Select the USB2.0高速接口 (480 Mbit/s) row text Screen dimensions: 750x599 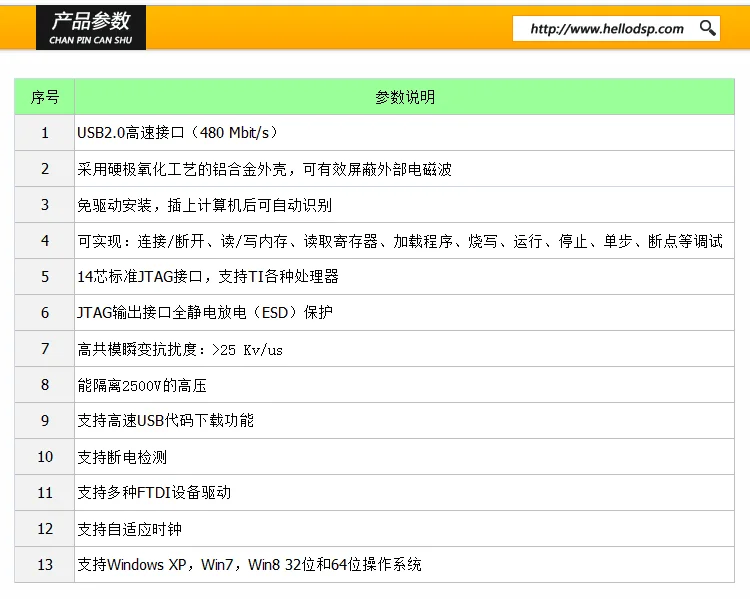click(x=178, y=133)
